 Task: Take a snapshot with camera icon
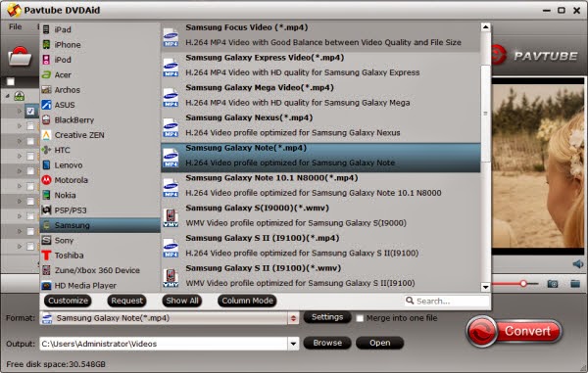tap(553, 284)
